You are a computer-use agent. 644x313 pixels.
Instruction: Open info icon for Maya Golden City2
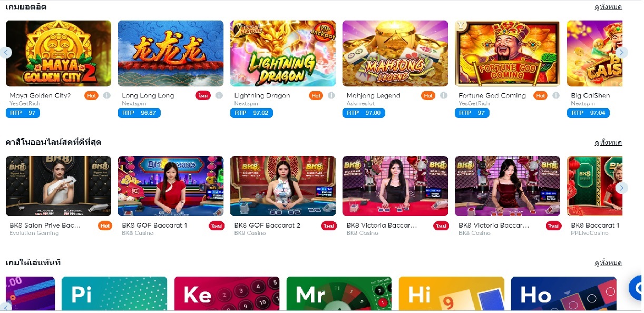point(106,95)
